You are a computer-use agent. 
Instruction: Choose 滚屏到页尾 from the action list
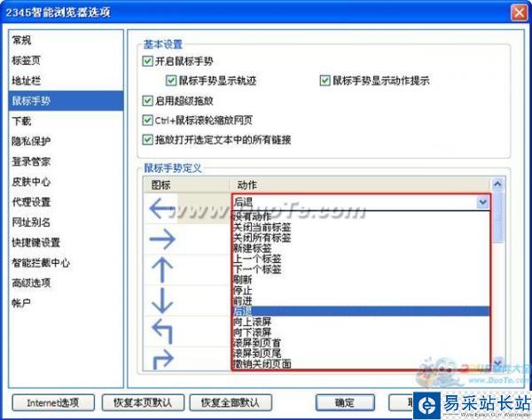pos(361,354)
